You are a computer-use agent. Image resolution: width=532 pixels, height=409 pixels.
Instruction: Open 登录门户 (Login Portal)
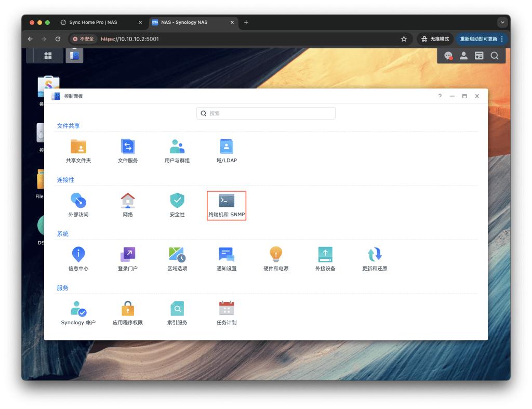[x=128, y=259]
